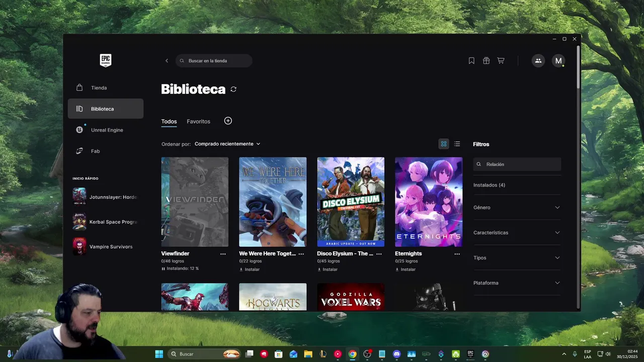The image size is (644, 362).
Task: Open Eternights three-dot menu
Action: [x=457, y=254]
